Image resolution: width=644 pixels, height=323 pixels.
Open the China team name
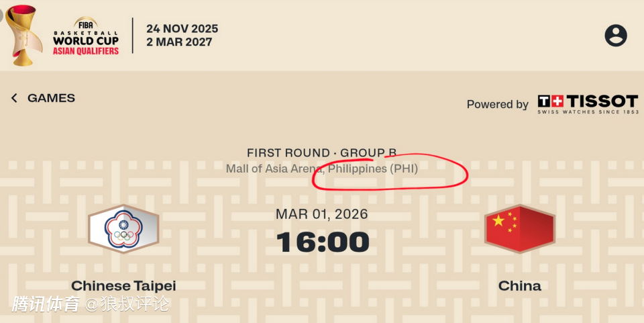click(x=520, y=286)
